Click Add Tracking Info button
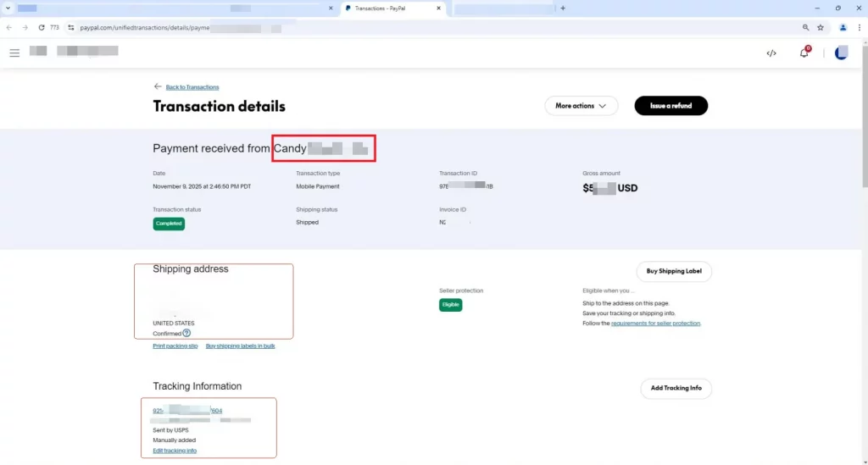 [x=676, y=388]
